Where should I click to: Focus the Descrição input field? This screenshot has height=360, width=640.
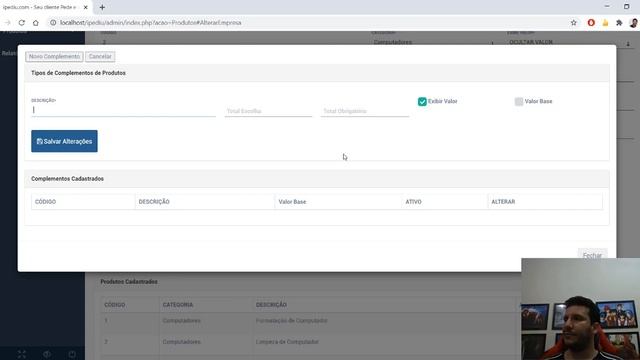[x=123, y=110]
